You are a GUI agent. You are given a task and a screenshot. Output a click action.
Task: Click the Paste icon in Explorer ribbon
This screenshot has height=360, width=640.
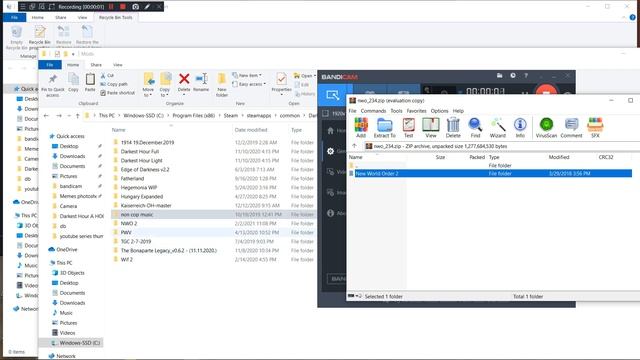(x=90, y=82)
